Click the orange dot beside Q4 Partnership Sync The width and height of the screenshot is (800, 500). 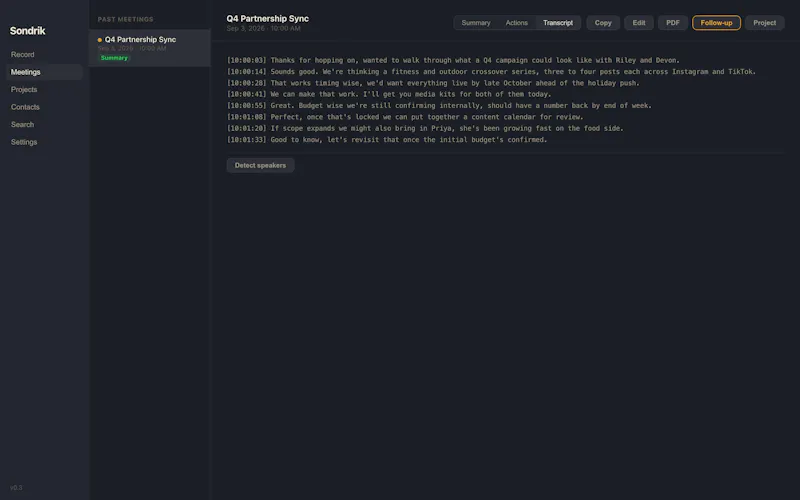[99, 40]
